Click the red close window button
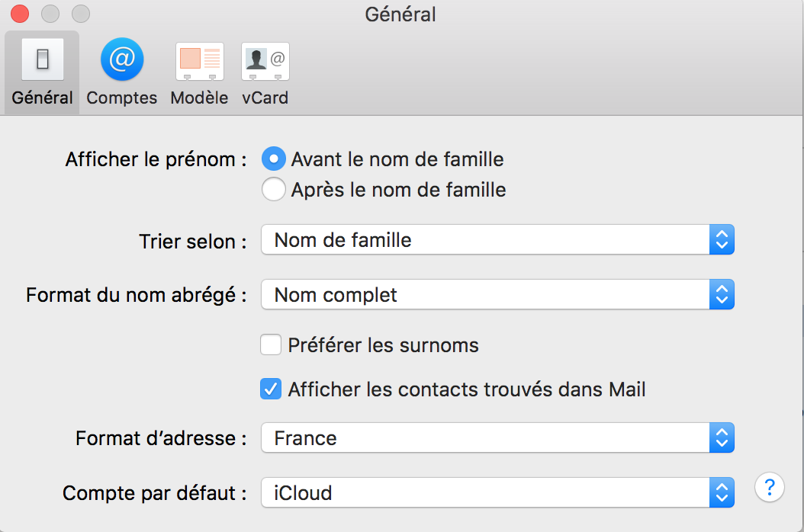Screen dimensions: 804x532 (x=20, y=14)
